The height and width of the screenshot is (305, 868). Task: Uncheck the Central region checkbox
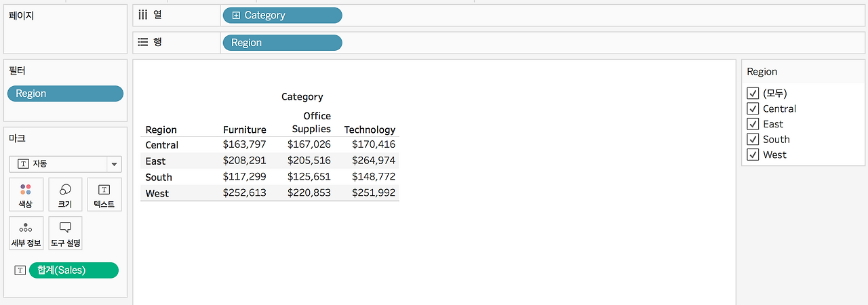click(x=752, y=108)
